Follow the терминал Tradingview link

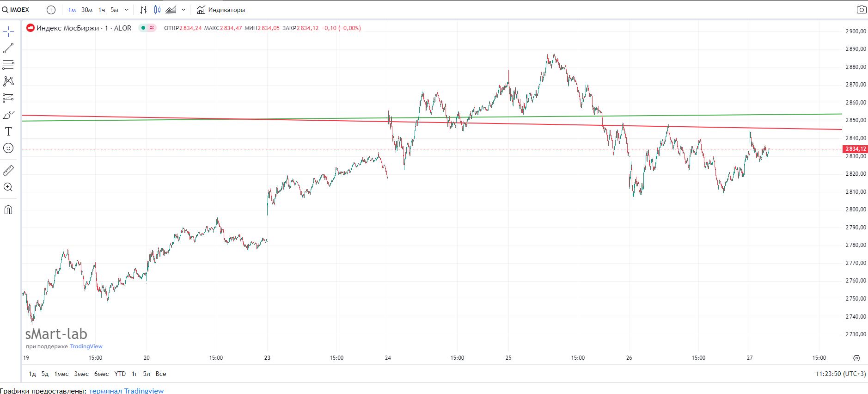[x=126, y=391]
